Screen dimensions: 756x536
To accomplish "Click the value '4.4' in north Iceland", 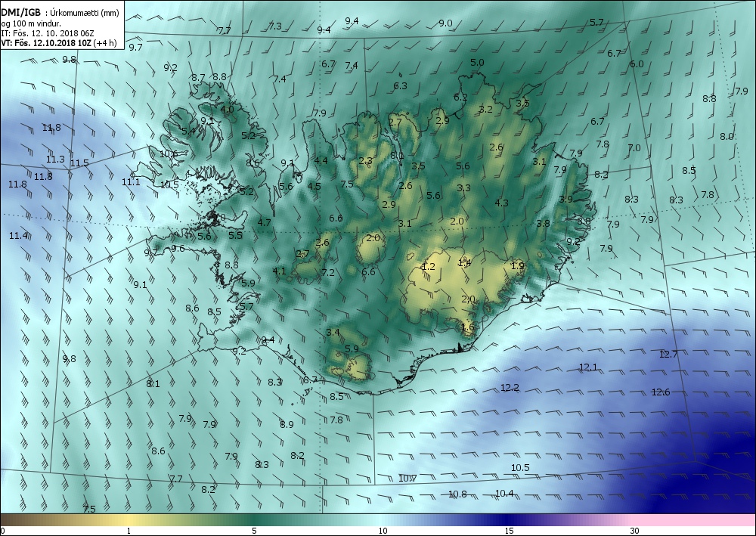I will (321, 160).
